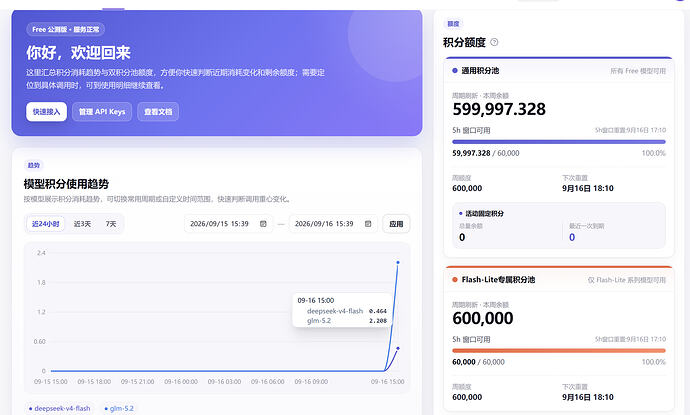
Task: Open 管理 API Keys
Action: click(102, 112)
